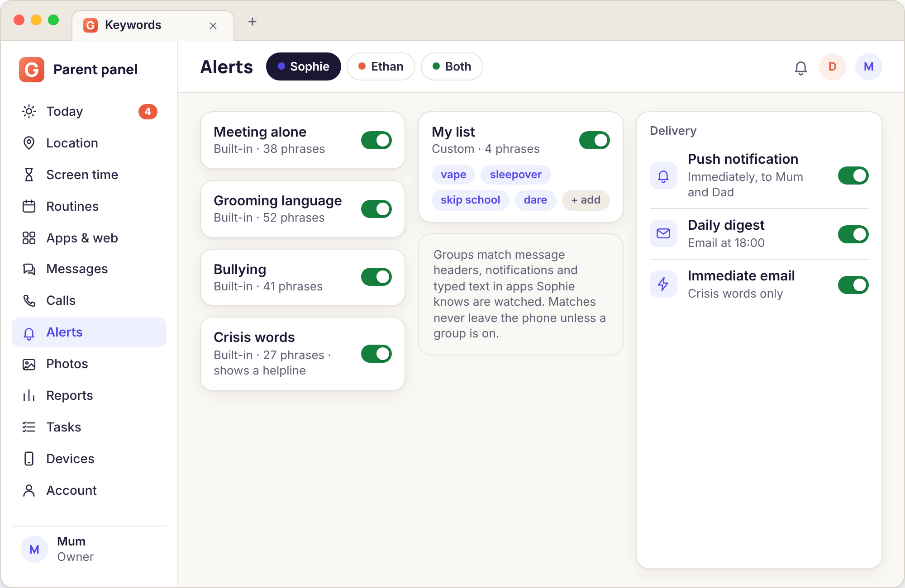
Task: Open the Keywords browser tab
Action: (x=153, y=25)
